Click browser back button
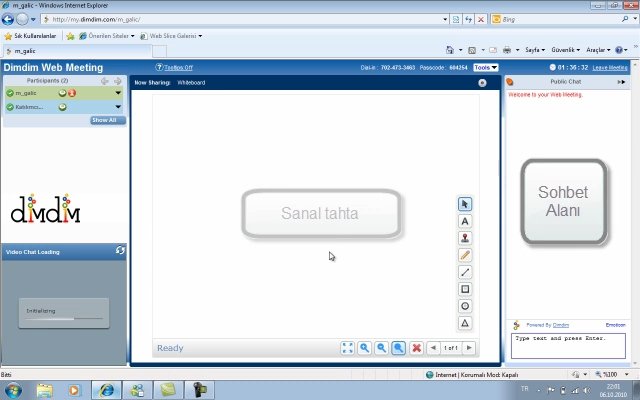This screenshot has height=400, width=640. tap(8, 19)
